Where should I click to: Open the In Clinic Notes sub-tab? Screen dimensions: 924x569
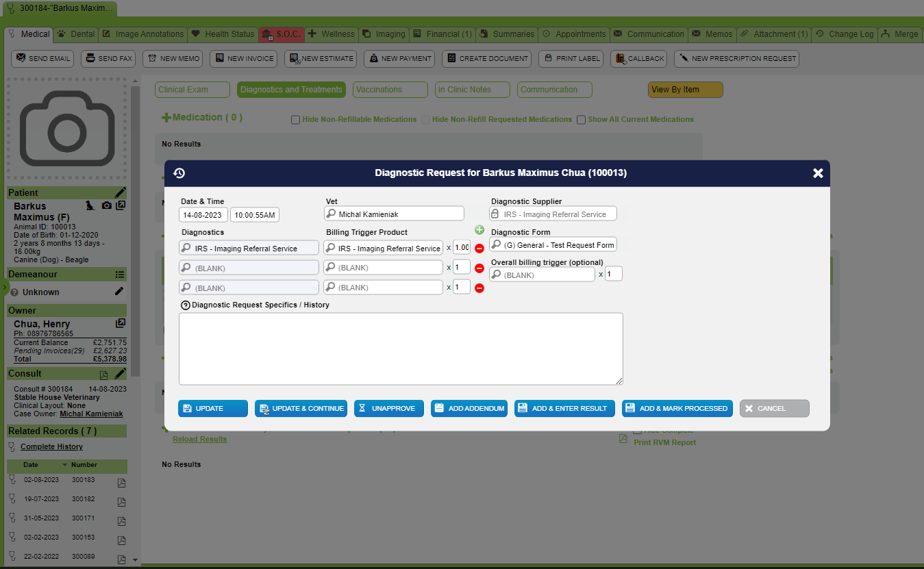point(473,90)
